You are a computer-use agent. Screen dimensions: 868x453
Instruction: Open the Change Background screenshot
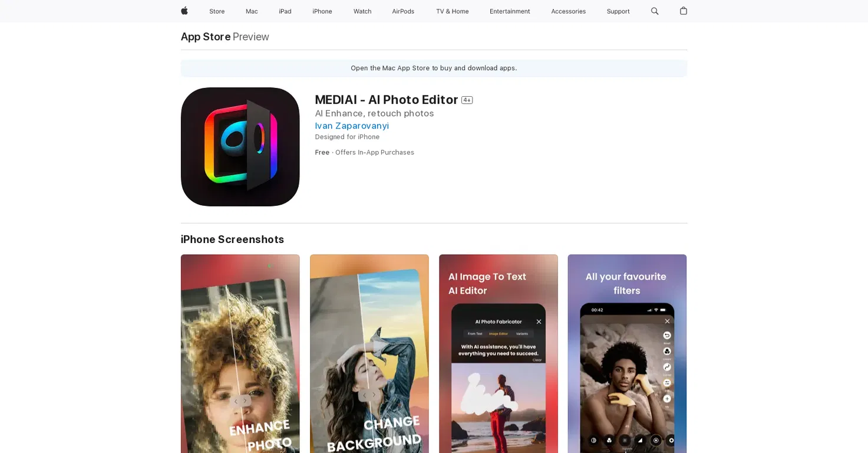click(369, 354)
